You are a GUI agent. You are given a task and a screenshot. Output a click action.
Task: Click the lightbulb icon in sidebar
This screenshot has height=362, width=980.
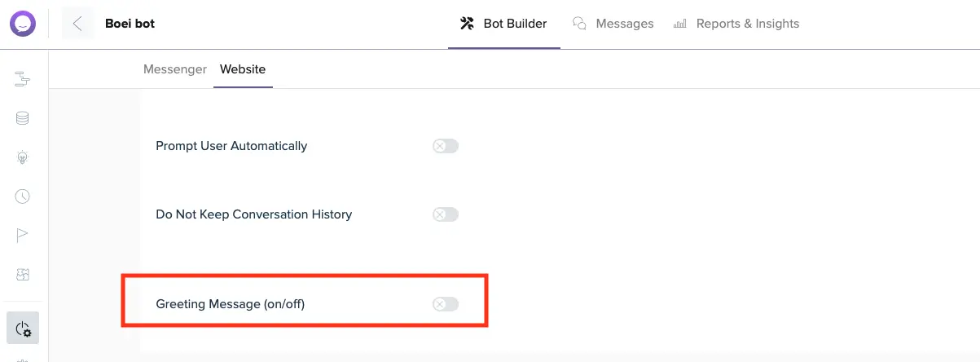click(23, 157)
